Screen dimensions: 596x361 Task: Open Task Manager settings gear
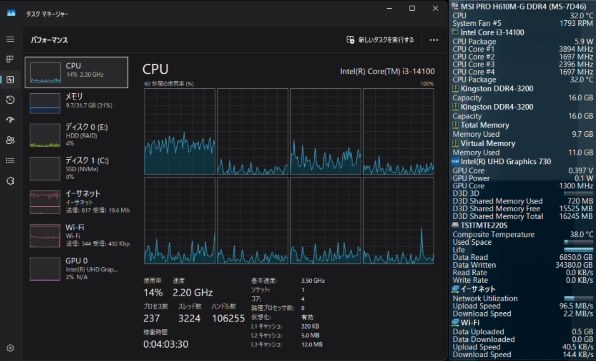click(10, 348)
